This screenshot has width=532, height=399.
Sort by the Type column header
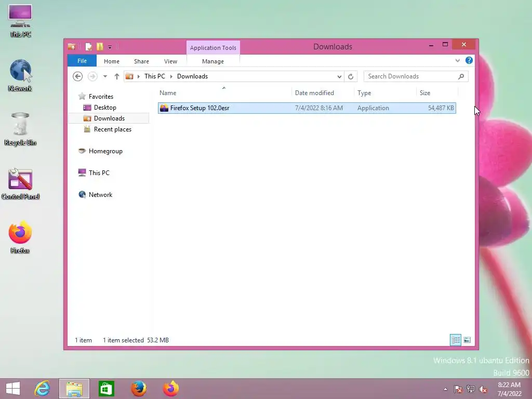pyautogui.click(x=385, y=92)
